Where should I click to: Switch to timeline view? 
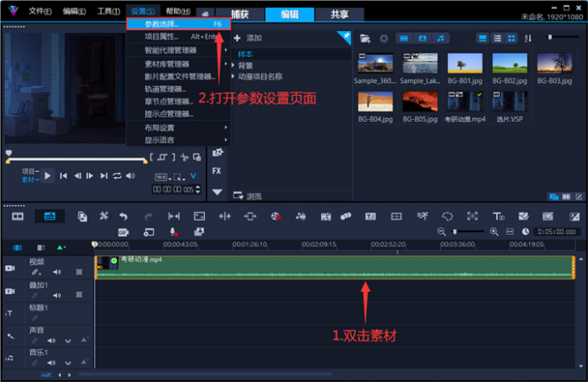click(x=49, y=216)
